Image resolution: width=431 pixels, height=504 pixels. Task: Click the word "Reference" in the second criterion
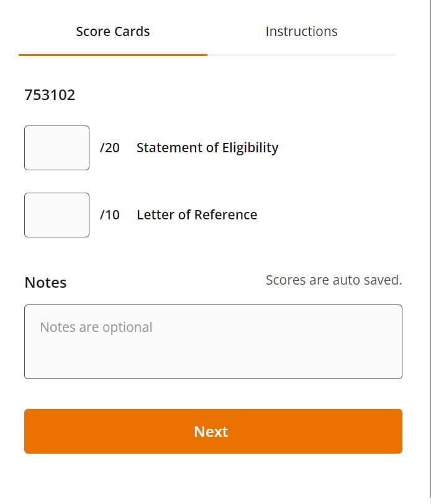coord(225,215)
